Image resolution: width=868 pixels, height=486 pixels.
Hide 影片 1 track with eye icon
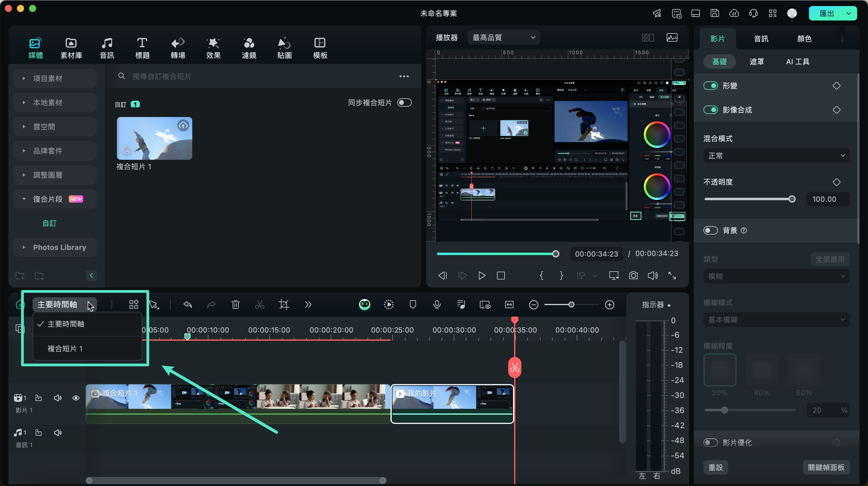coord(76,398)
